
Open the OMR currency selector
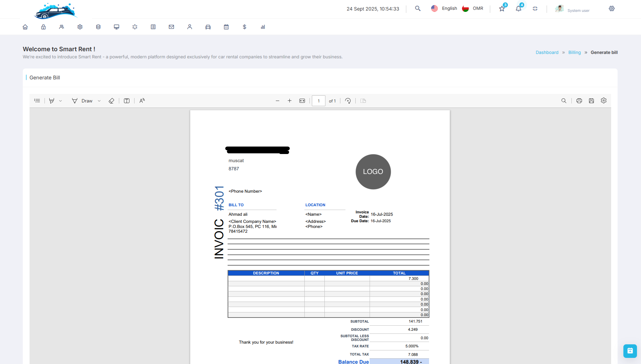(x=473, y=8)
